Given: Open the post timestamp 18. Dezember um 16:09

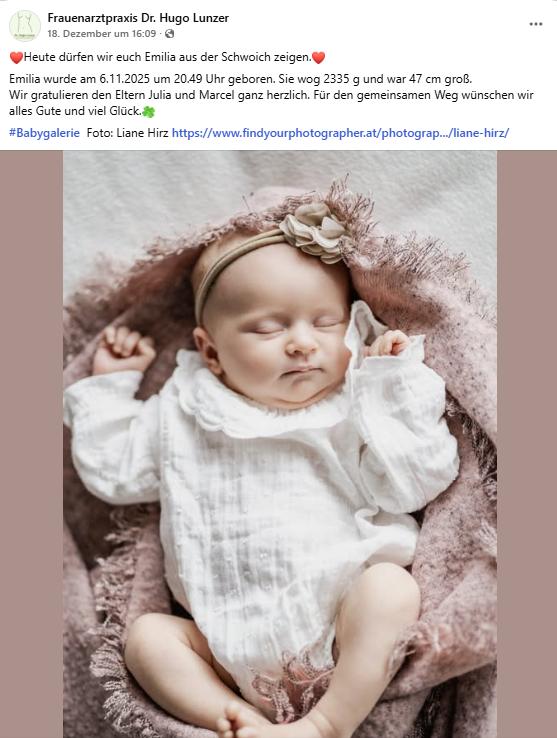Looking at the screenshot, I should [102, 33].
